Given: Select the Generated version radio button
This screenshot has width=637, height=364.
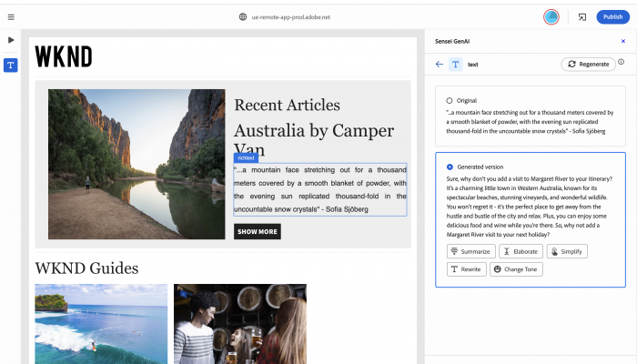Looking at the screenshot, I should 450,167.
